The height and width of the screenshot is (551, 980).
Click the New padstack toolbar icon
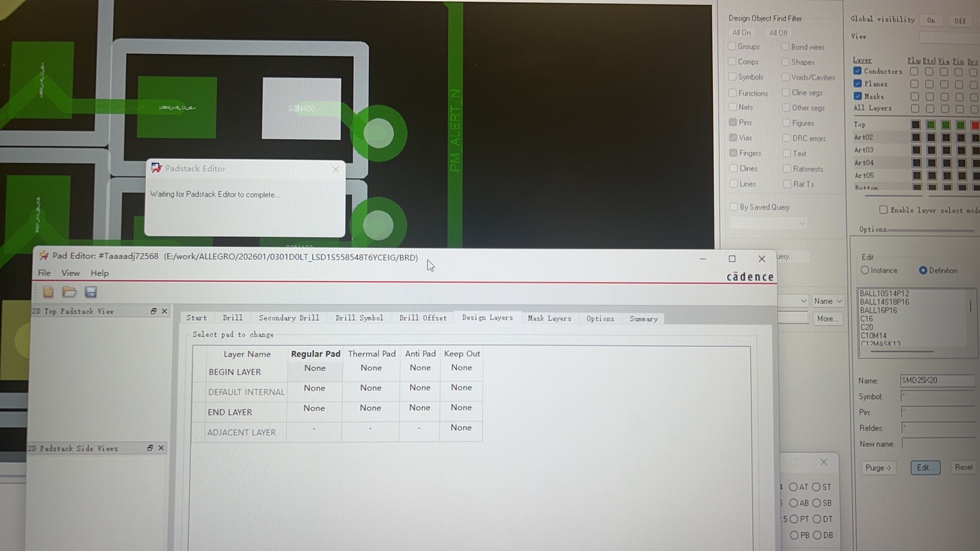point(48,292)
